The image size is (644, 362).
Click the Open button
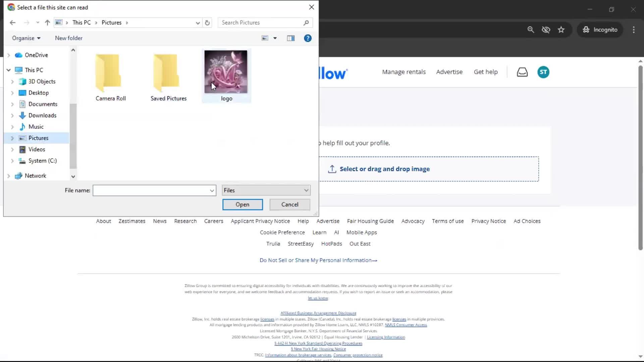point(243,204)
